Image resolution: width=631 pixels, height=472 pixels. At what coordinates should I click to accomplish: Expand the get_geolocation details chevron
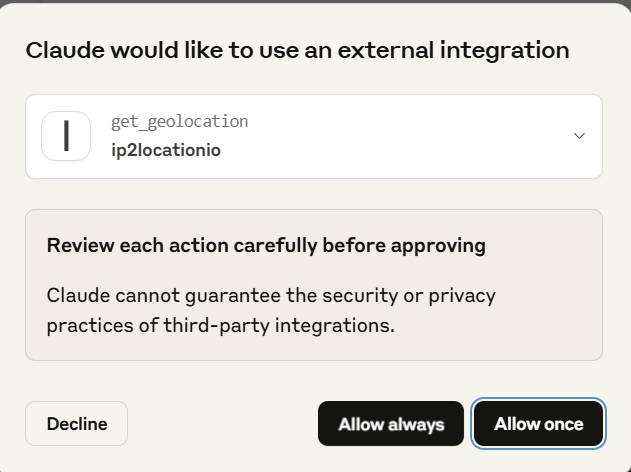click(x=579, y=136)
